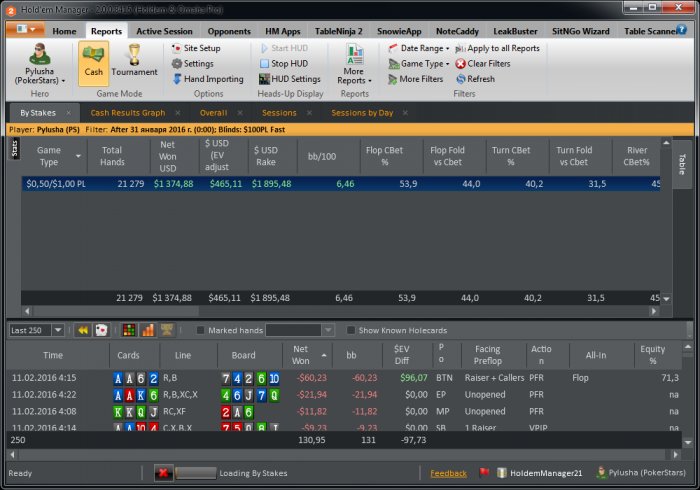Expand the Last 250 hands dropdown
This screenshot has width=700, height=490.
[x=57, y=330]
